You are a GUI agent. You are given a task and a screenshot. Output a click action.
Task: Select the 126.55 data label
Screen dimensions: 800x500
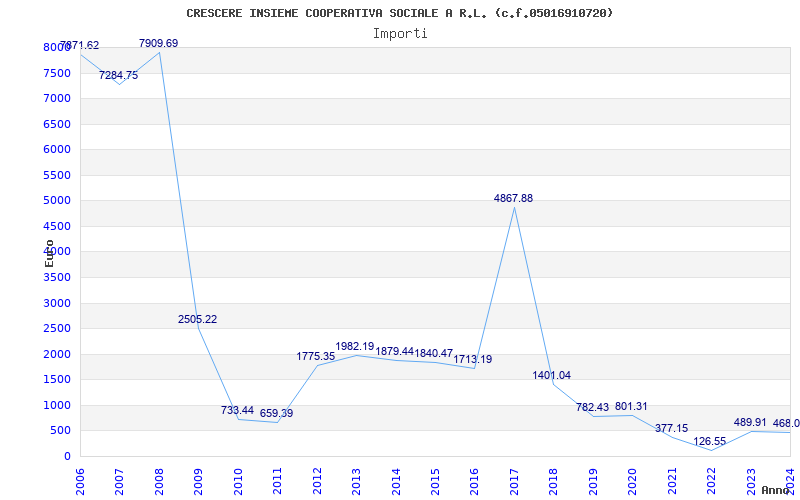coord(710,441)
